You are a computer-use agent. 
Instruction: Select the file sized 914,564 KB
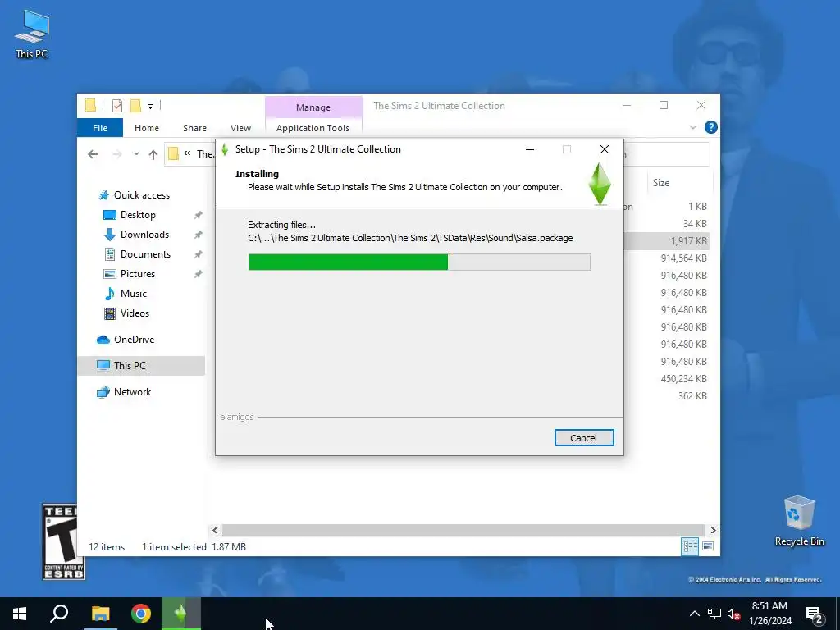point(683,258)
